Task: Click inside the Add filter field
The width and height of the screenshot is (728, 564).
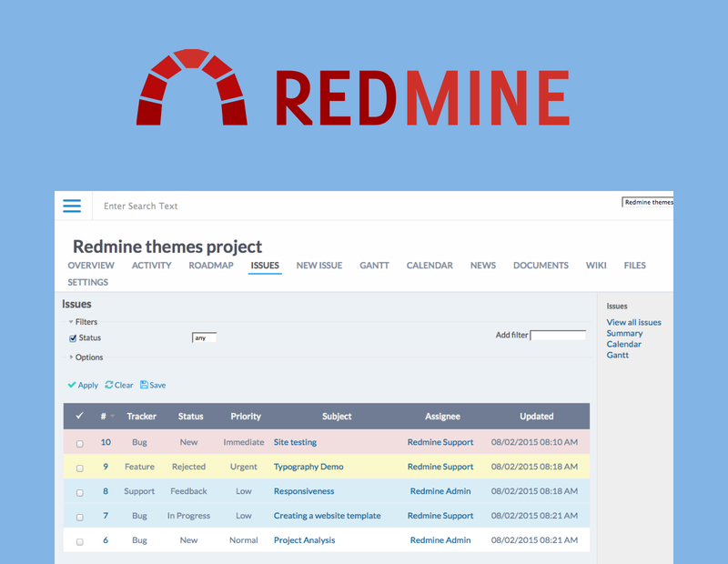Action: (x=557, y=335)
